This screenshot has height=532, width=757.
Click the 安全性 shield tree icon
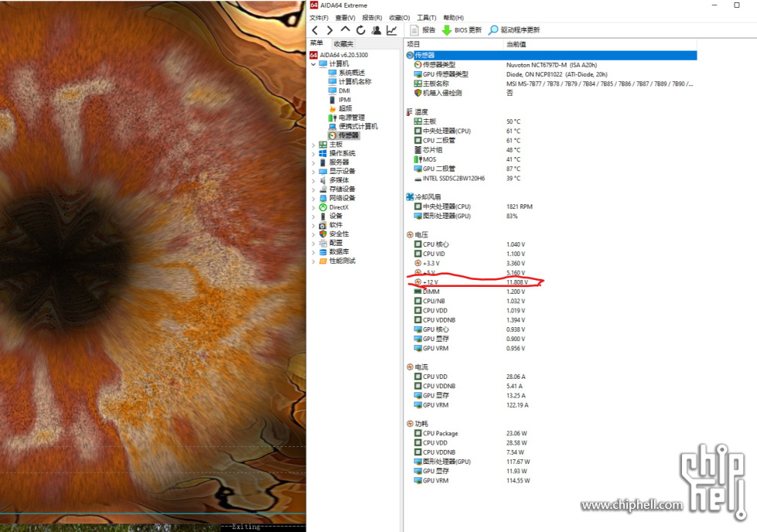click(323, 234)
